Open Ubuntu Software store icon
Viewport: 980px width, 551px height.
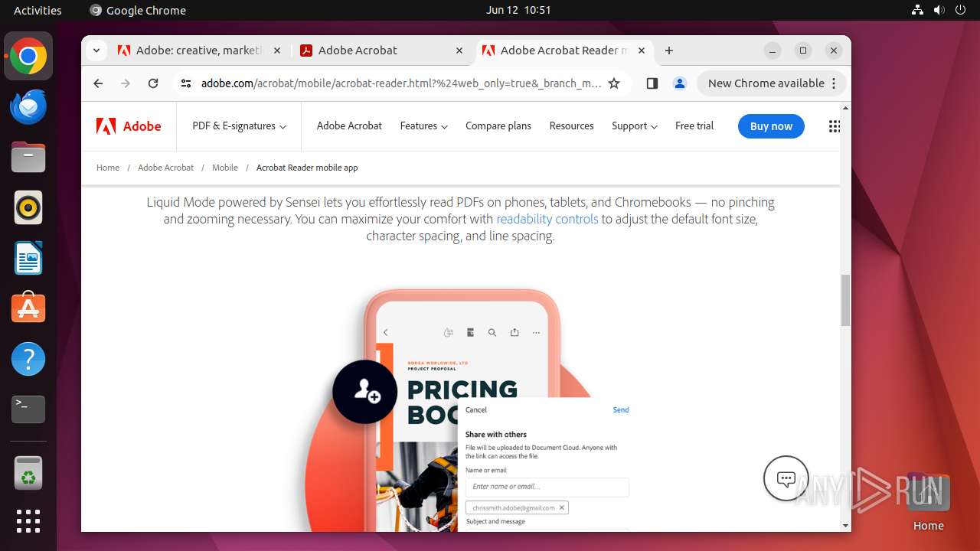point(28,308)
